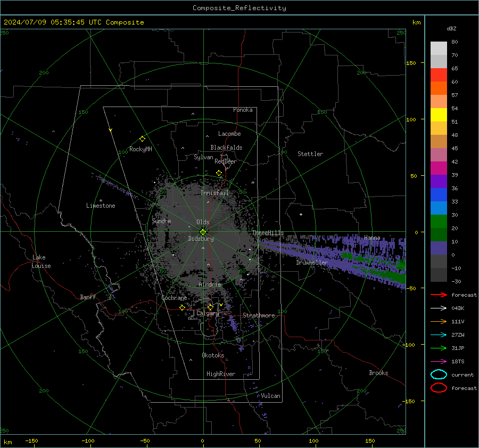The width and height of the screenshot is (479, 448).
Task: Select the Limestone label
Action: (x=101, y=206)
